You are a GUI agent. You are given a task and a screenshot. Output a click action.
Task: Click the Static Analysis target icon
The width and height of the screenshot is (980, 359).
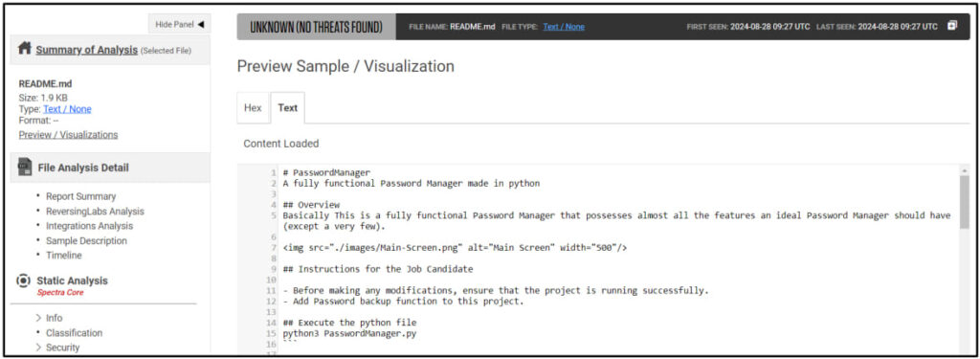pos(23,280)
